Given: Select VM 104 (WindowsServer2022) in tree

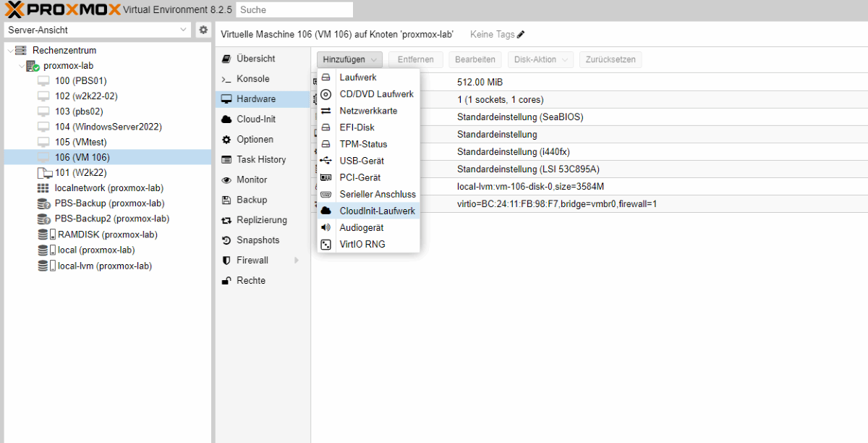Looking at the screenshot, I should (108, 127).
